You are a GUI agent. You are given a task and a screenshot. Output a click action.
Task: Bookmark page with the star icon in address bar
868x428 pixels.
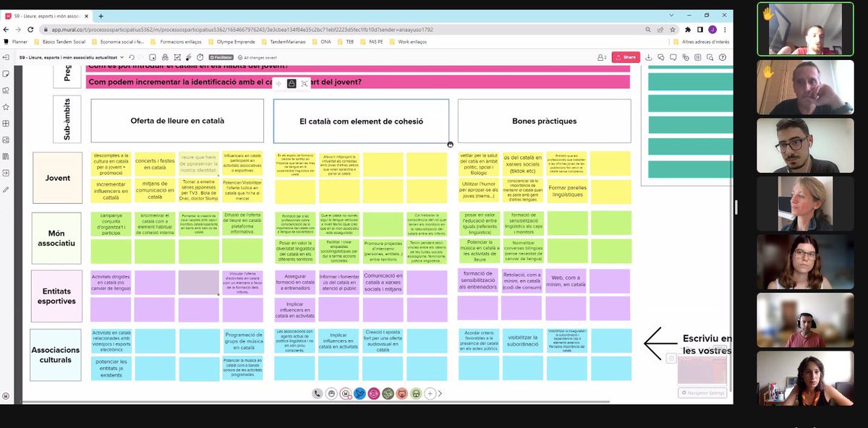673,30
